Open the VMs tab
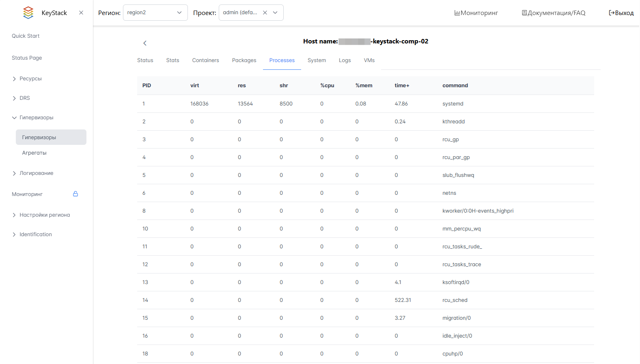Image resolution: width=640 pixels, height=364 pixels. coord(369,60)
